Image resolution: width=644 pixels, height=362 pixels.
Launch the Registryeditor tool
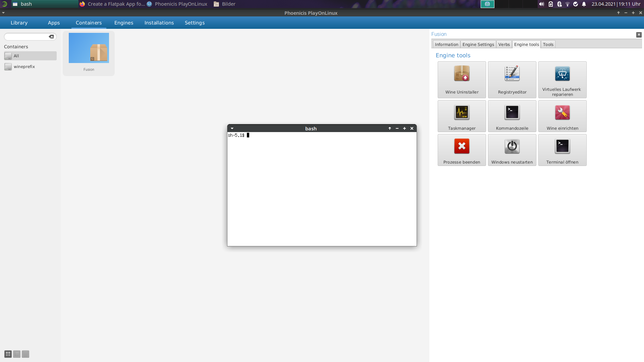pos(512,79)
